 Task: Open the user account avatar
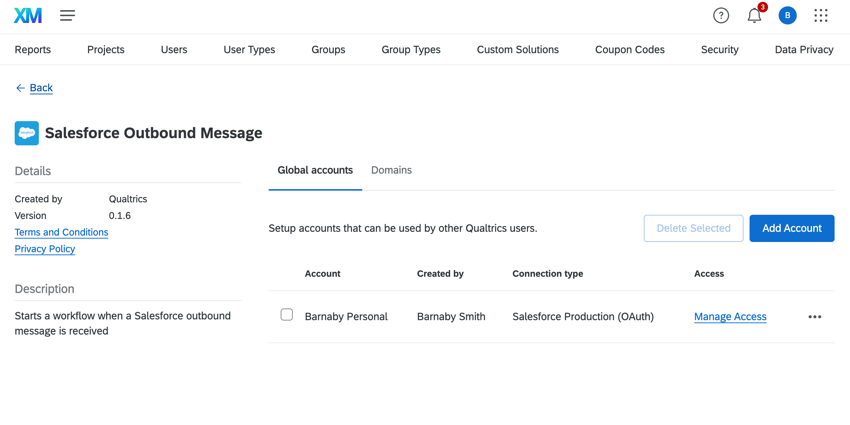point(788,16)
